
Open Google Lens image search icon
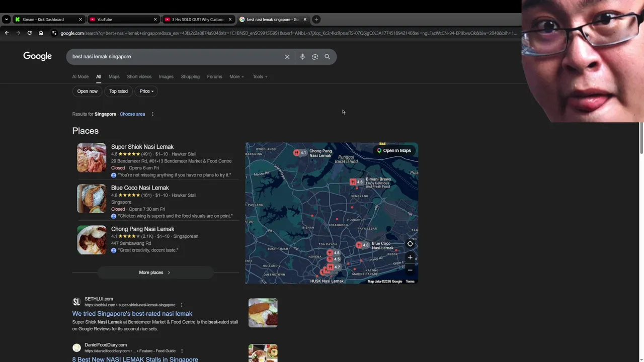pyautogui.click(x=315, y=57)
